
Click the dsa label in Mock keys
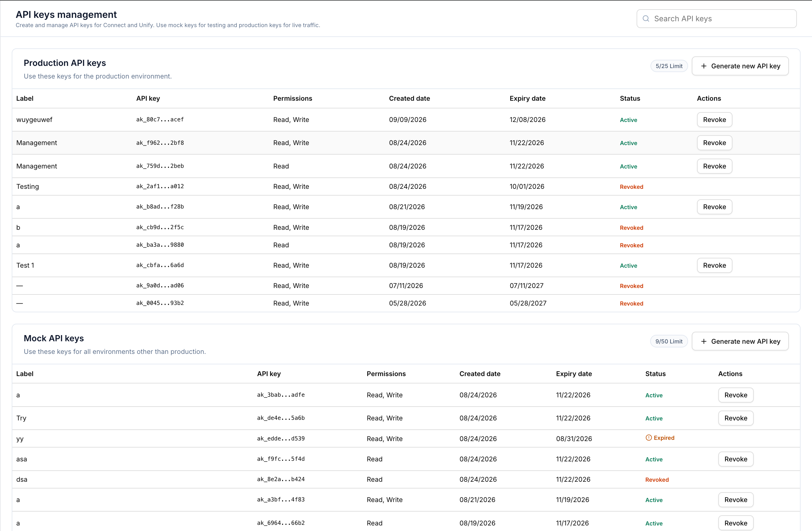coord(22,480)
